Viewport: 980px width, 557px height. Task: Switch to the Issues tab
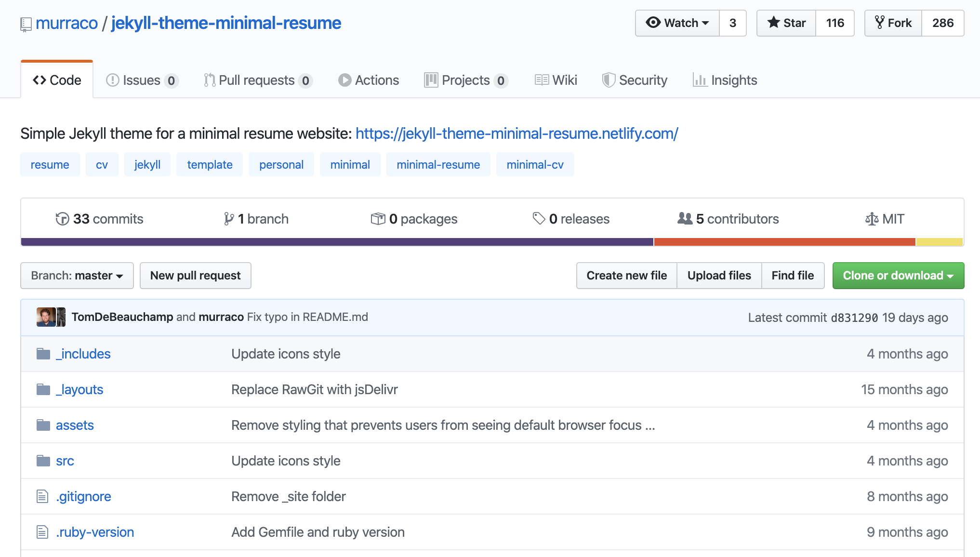tap(142, 80)
